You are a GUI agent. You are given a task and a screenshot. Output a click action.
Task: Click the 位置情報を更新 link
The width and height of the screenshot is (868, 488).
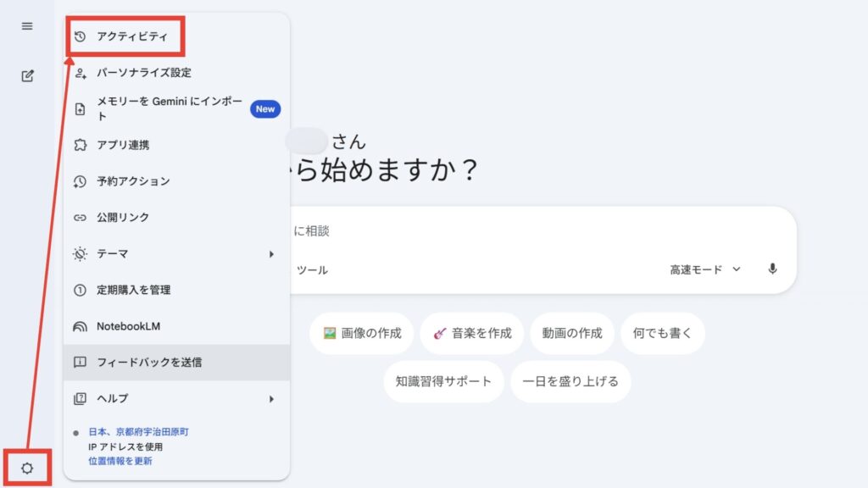pyautogui.click(x=120, y=462)
